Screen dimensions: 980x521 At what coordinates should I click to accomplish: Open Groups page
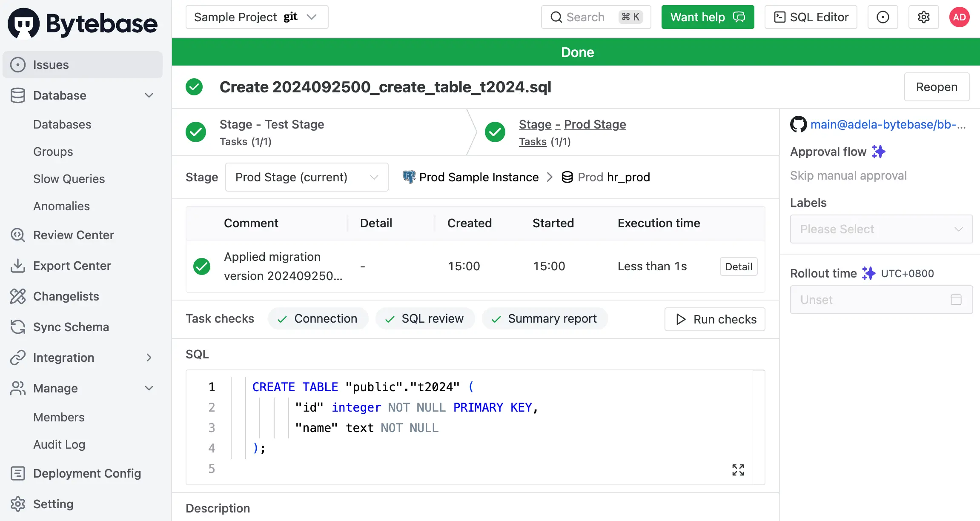click(x=53, y=152)
